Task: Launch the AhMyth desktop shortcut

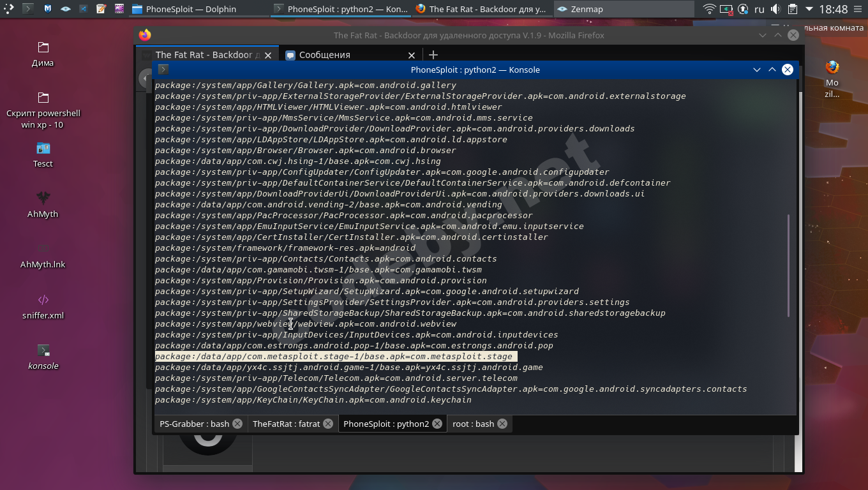Action: [43, 205]
